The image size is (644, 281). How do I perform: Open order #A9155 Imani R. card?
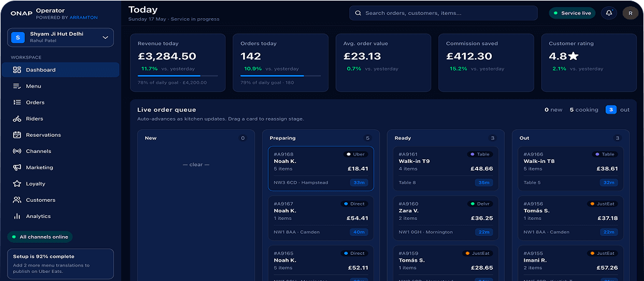570,264
